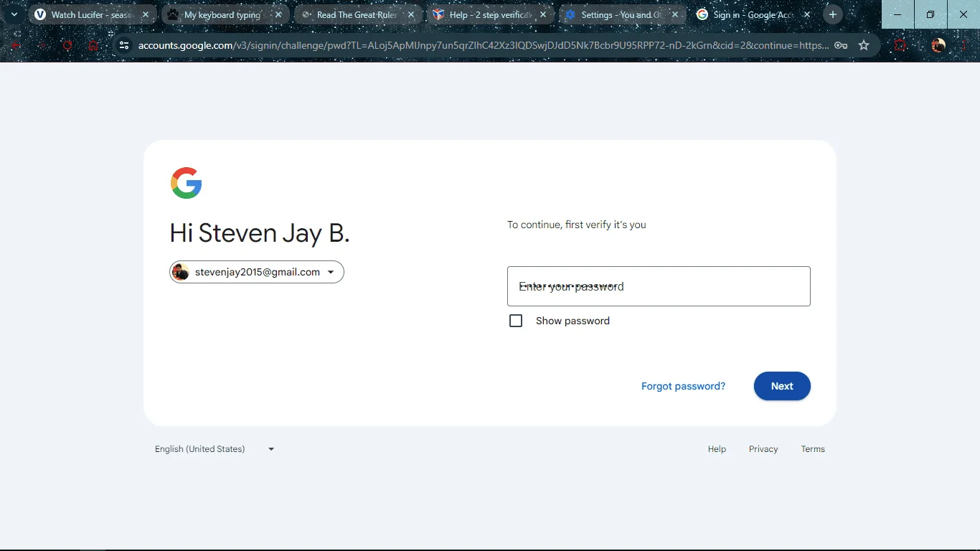980x551 pixels.
Task: Click the Forgot password? link
Action: click(x=683, y=386)
